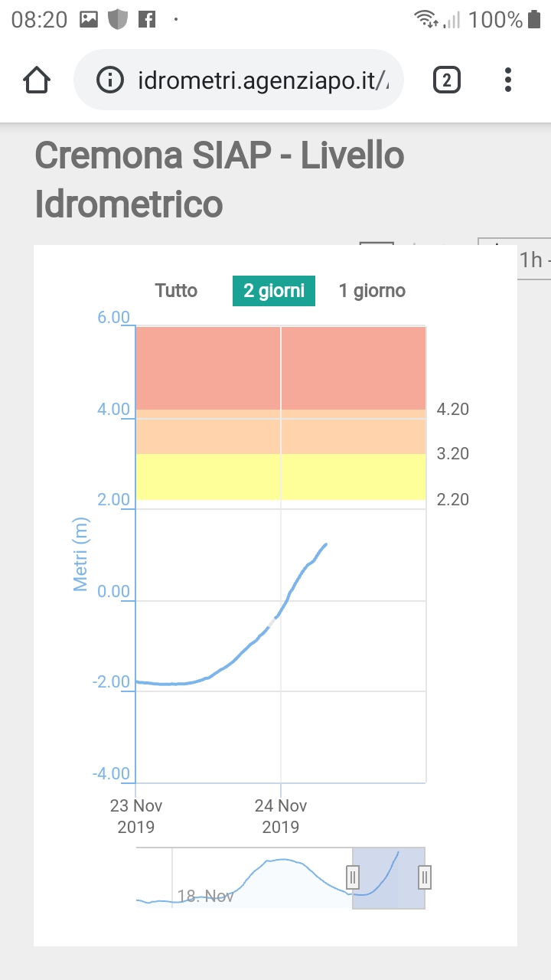
Task: Tap the shield icon in status bar
Action: click(117, 20)
